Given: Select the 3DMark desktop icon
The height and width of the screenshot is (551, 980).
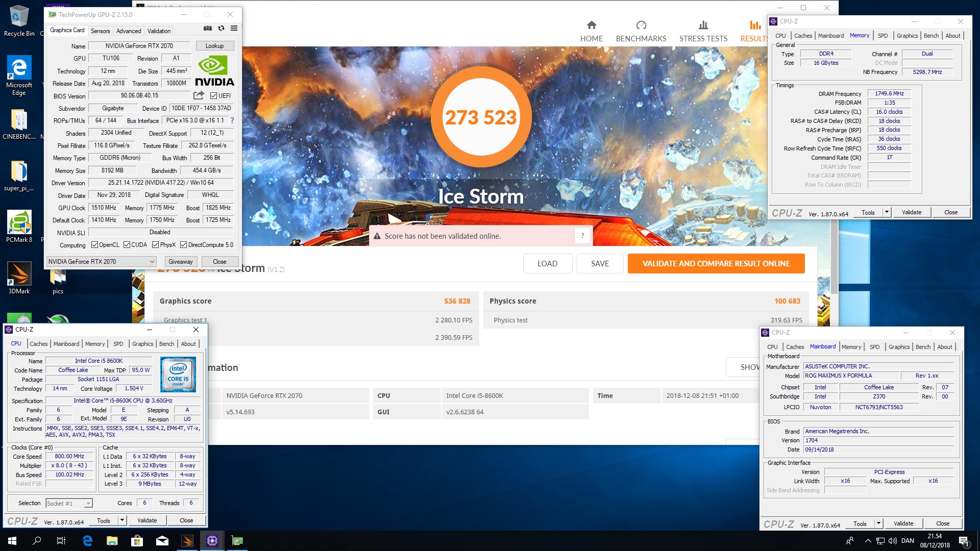Looking at the screenshot, I should (x=19, y=278).
